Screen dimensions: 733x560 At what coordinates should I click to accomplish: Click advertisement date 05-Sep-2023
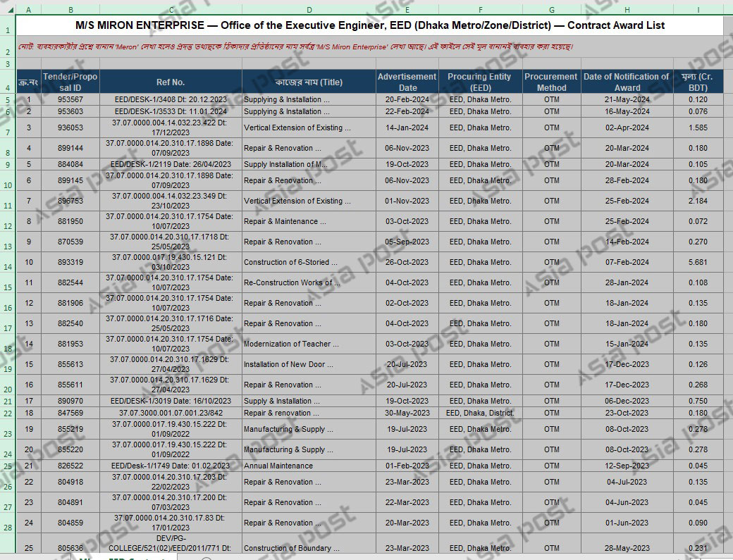407,242
